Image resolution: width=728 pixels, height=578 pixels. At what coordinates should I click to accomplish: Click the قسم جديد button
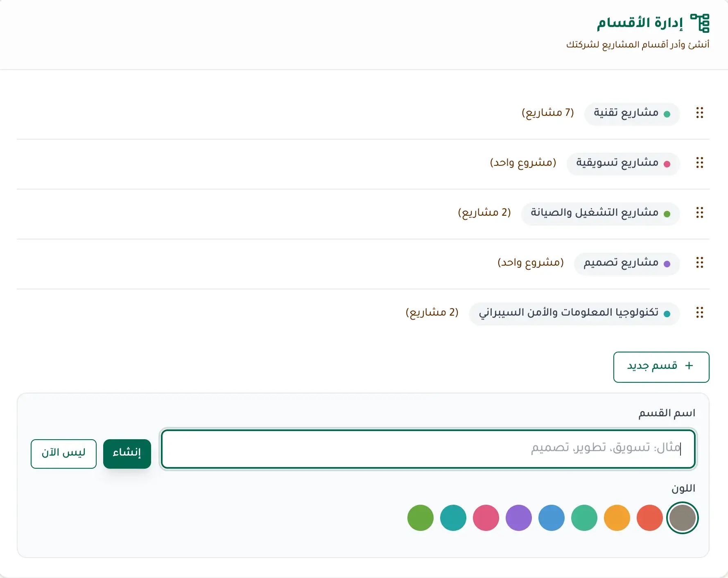pyautogui.click(x=661, y=367)
